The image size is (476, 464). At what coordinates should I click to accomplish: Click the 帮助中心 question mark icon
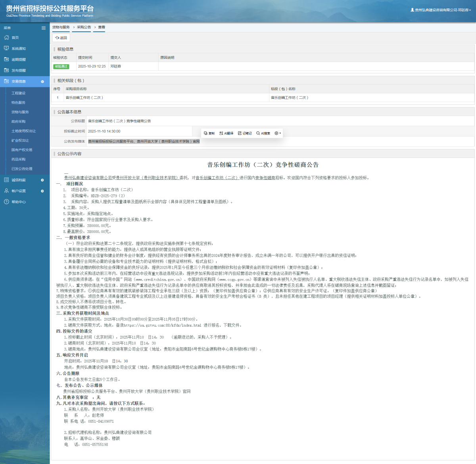point(6,202)
